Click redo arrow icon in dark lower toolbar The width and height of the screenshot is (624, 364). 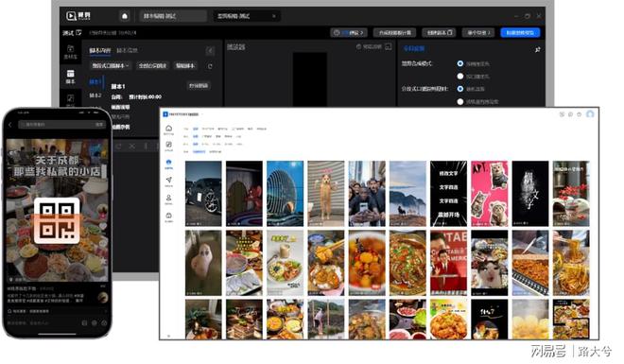[118, 147]
